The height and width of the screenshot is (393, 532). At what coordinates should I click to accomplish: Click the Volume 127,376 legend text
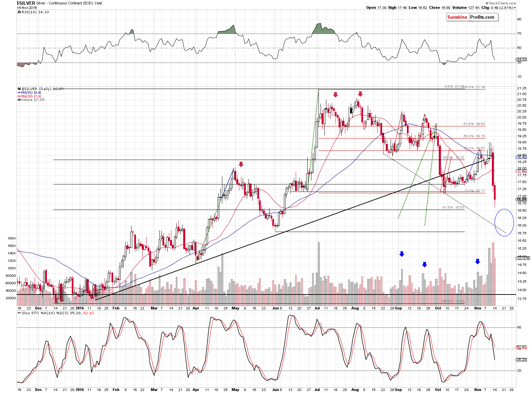tap(33, 100)
